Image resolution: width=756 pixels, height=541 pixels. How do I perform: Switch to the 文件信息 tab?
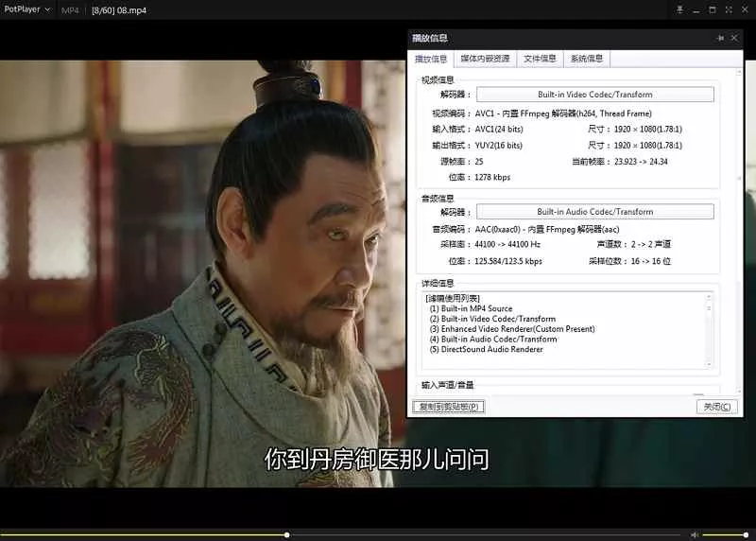pos(540,59)
